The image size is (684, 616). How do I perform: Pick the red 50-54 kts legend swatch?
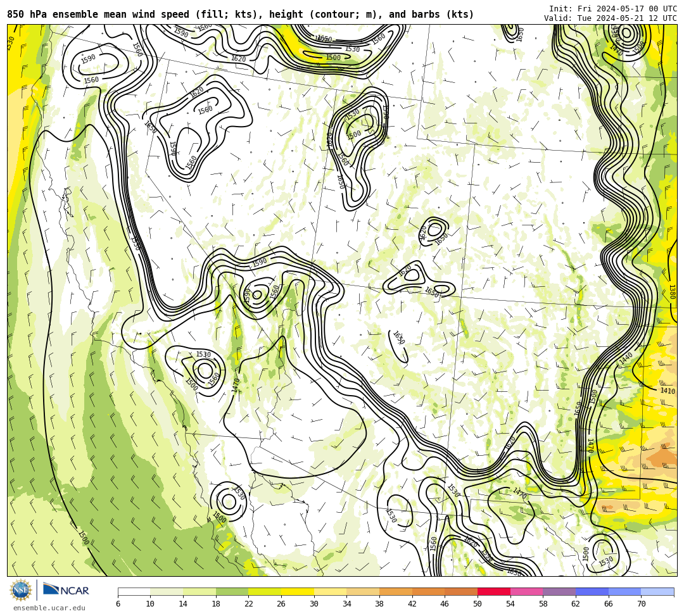pos(494,591)
